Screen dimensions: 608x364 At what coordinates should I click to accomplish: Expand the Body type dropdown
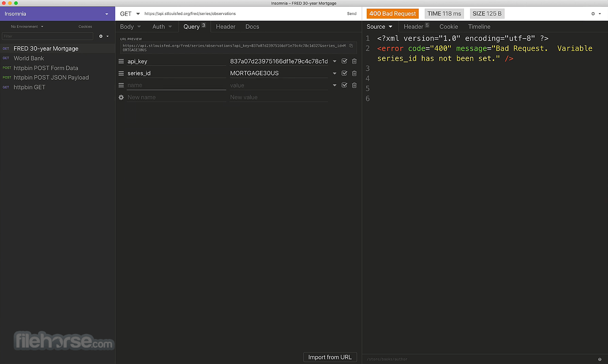pyautogui.click(x=130, y=27)
